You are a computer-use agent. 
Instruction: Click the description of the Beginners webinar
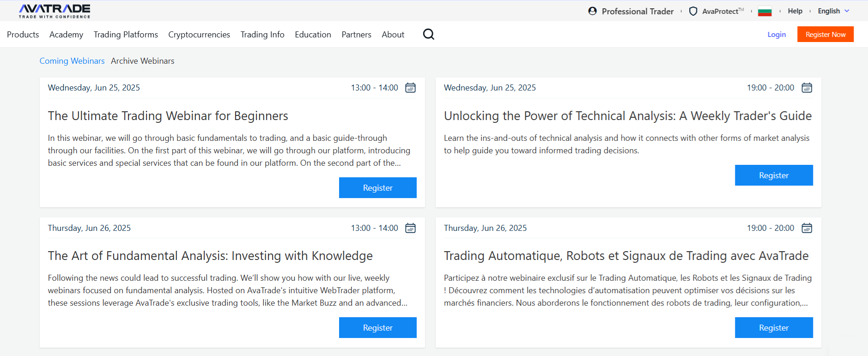[229, 151]
